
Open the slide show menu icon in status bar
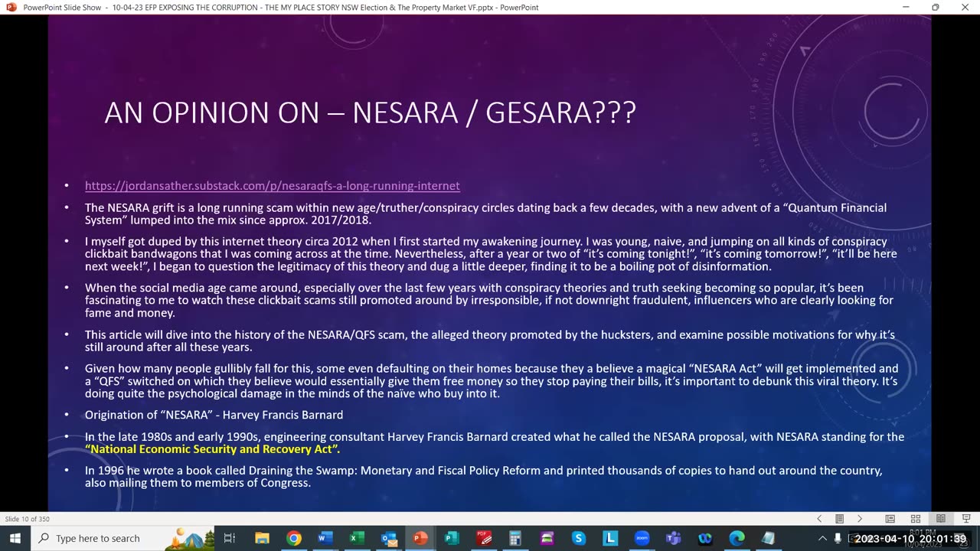[x=839, y=519]
